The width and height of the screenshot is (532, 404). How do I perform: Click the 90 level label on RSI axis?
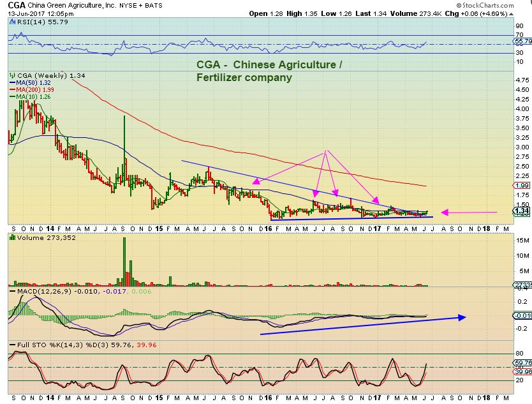519,26
